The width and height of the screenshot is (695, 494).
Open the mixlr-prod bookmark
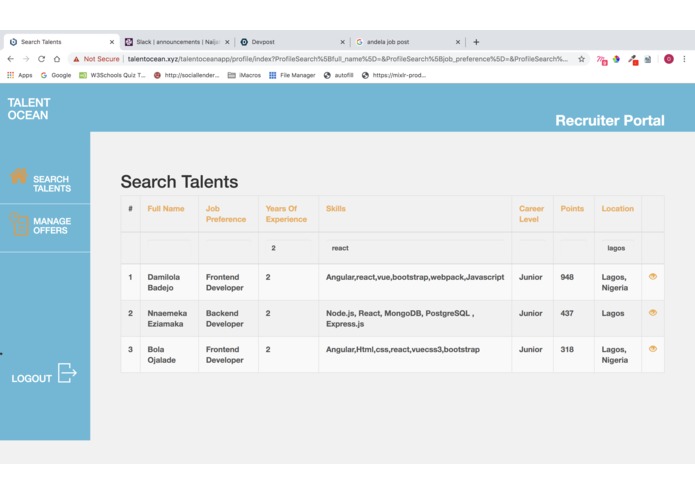394,75
